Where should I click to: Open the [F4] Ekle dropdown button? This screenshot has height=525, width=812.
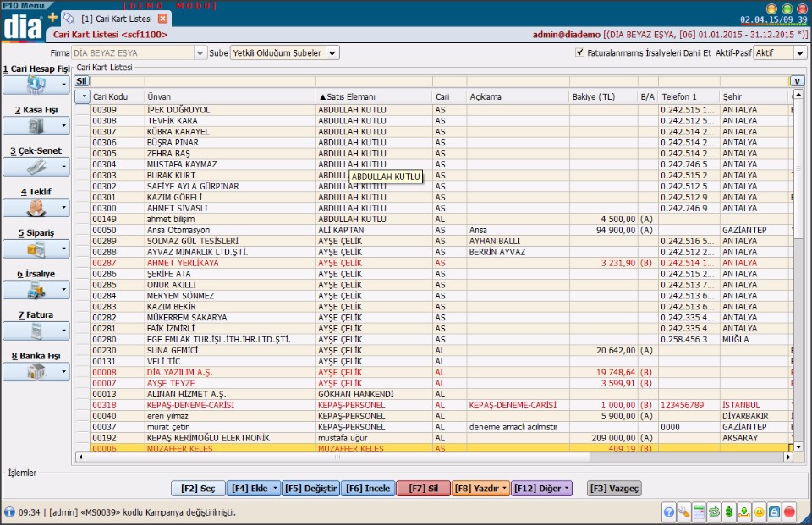pos(254,489)
